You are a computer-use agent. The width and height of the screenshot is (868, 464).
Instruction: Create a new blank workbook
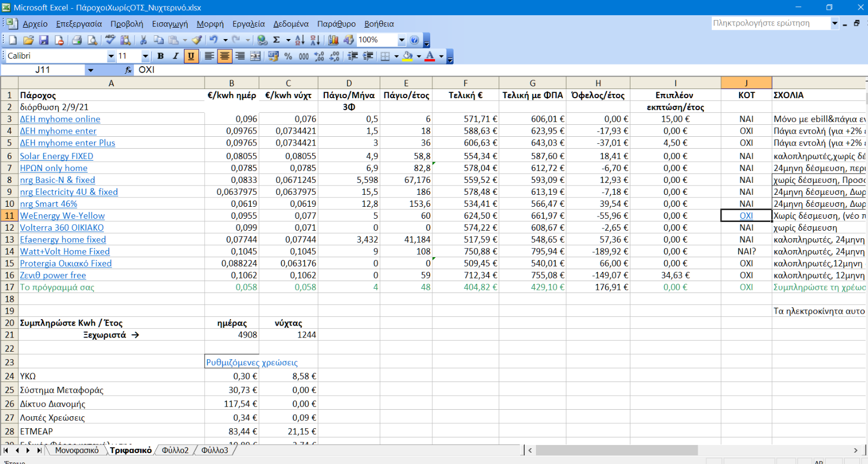pyautogui.click(x=12, y=40)
